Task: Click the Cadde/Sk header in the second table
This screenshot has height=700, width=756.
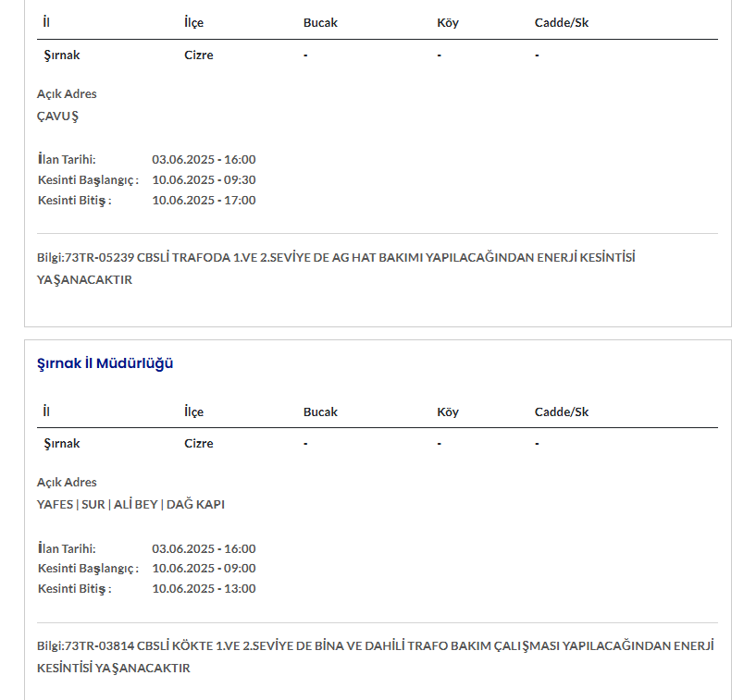Action: pos(561,411)
